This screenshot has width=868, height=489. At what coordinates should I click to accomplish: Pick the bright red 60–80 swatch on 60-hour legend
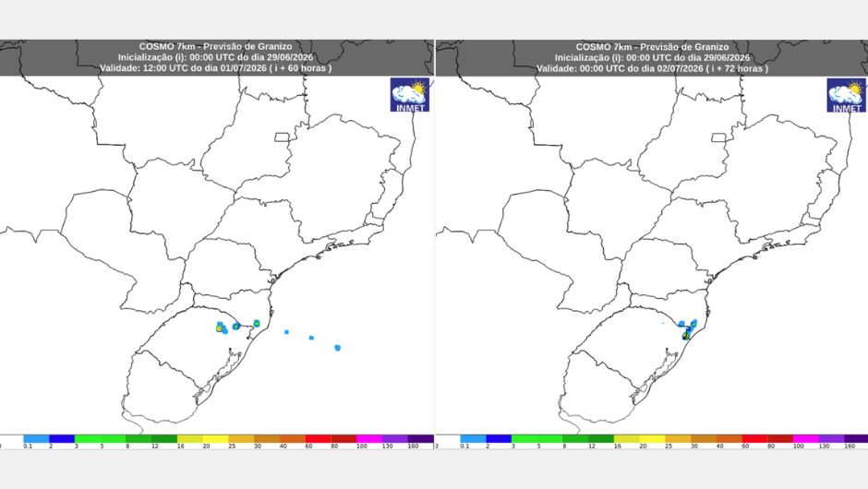319,438
